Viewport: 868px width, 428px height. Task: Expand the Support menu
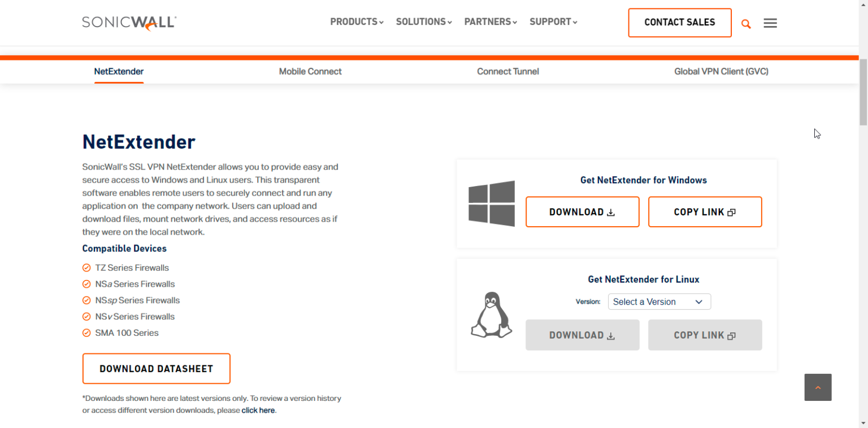(x=553, y=22)
